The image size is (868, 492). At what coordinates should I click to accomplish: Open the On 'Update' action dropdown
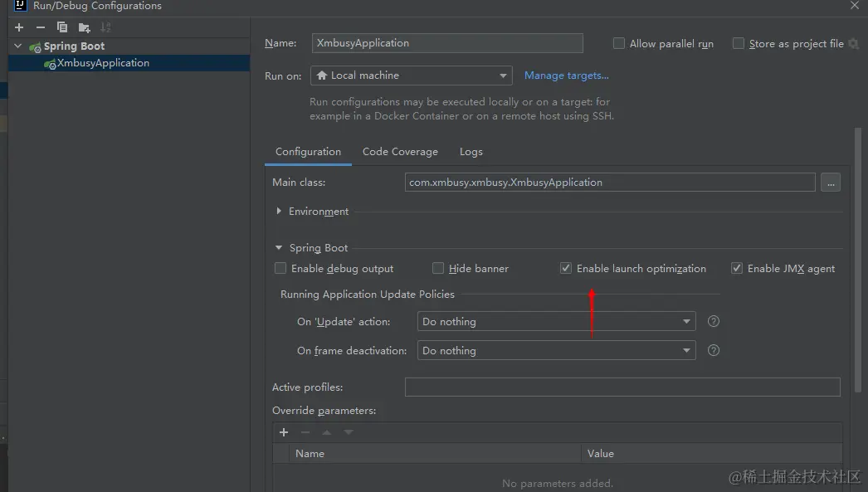pos(556,322)
